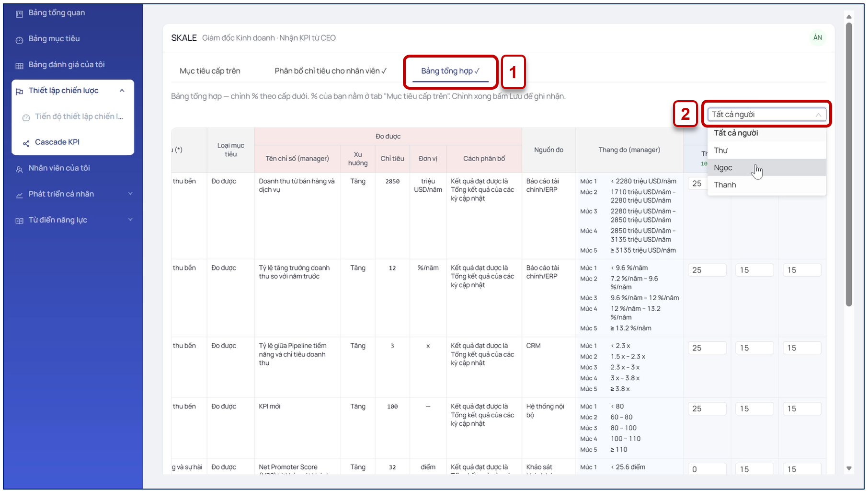This screenshot has height=491, width=868.
Task: Select the Bảng tổng hợp tab
Action: coord(450,71)
